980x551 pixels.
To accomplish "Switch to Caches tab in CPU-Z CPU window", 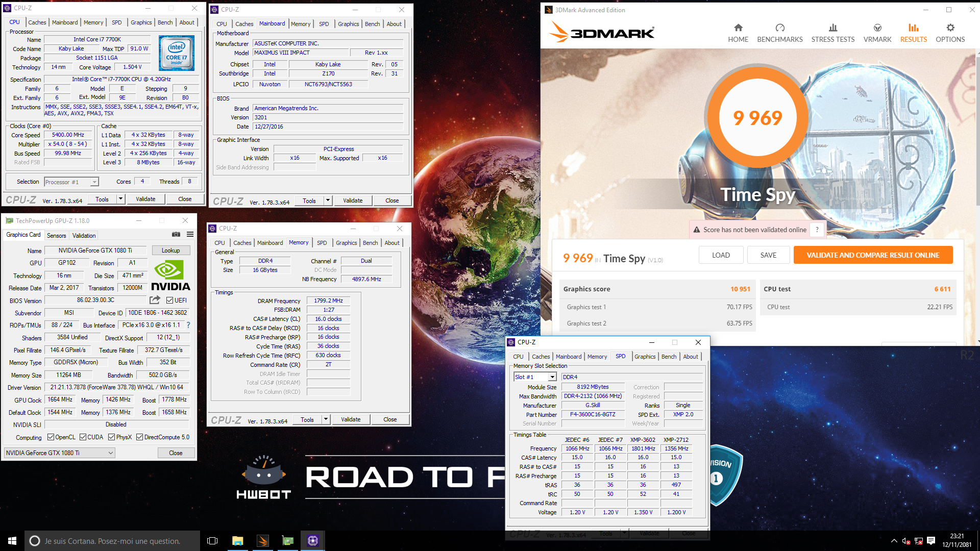I will pos(37,22).
